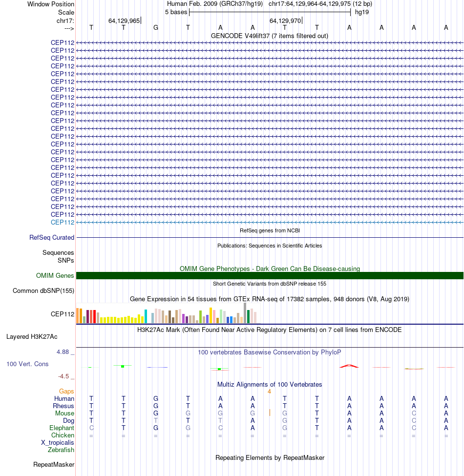The height and width of the screenshot is (476, 464).
Task: Click the Gaps row label
Action: [66, 392]
